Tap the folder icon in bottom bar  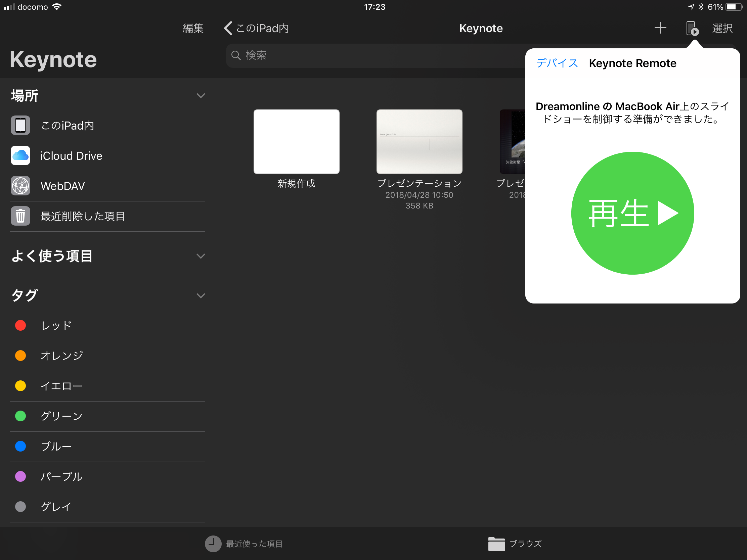tap(496, 544)
